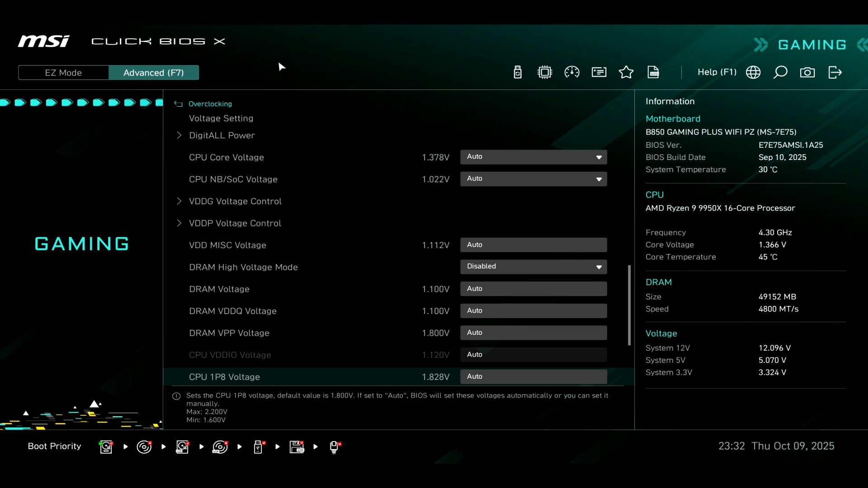Click the DRAM Voltage Auto input field
Viewport: 868px width, 488px height.
tap(533, 289)
